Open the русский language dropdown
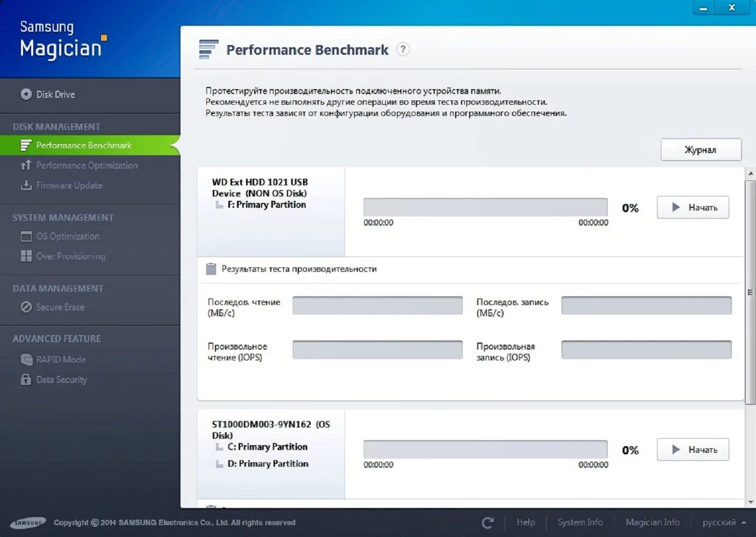 724,523
